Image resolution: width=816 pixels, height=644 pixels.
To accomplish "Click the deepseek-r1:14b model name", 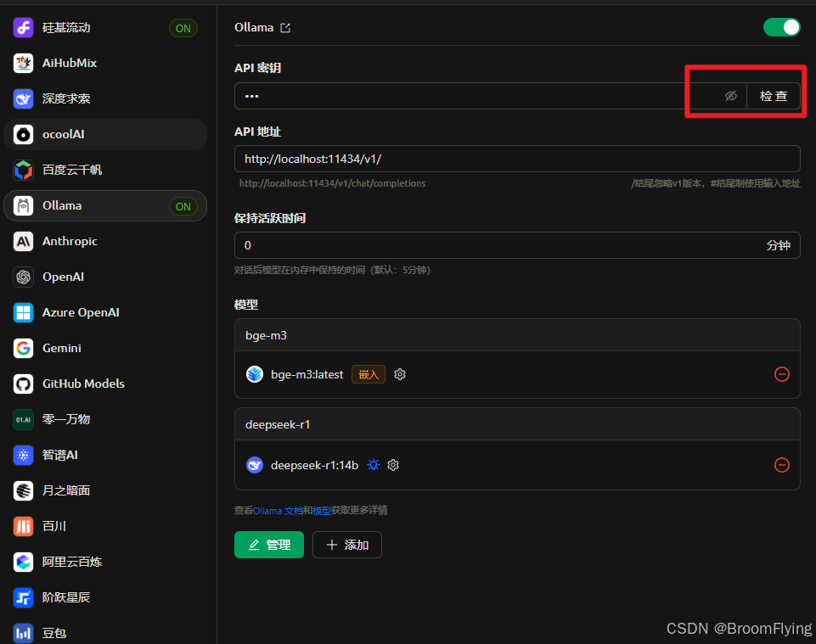I will [x=314, y=465].
